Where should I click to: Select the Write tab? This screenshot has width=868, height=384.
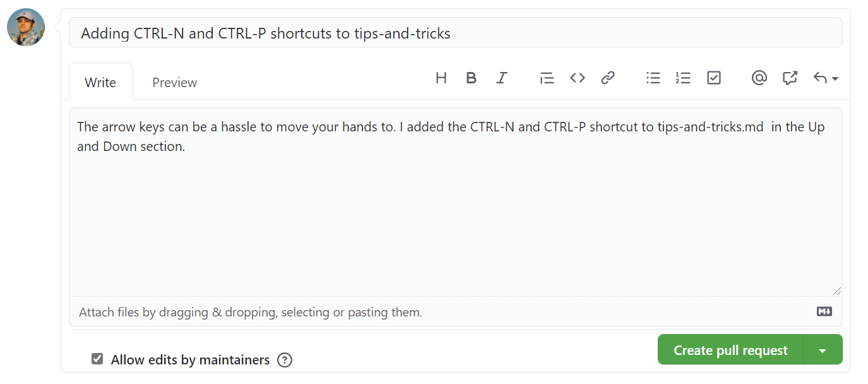coord(100,82)
